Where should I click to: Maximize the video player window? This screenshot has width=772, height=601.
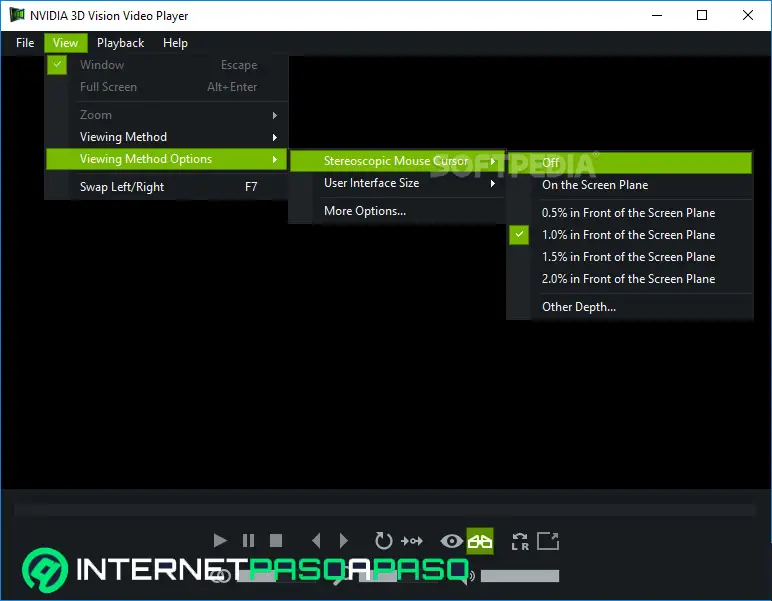(702, 15)
